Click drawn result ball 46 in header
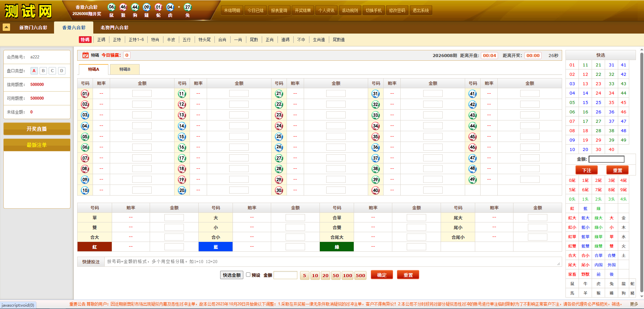This screenshot has width=644, height=309. 123,7
